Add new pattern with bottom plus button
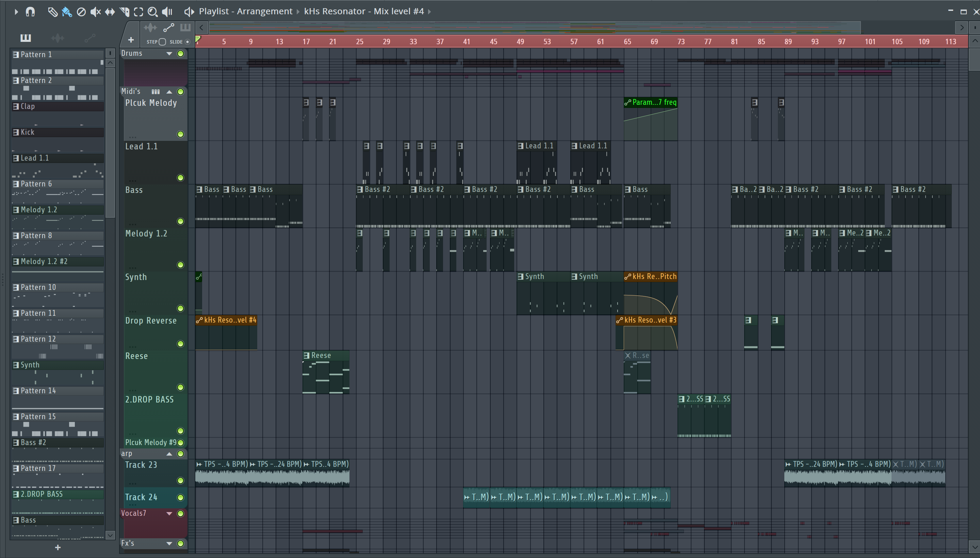This screenshot has width=980, height=558. pos(58,547)
